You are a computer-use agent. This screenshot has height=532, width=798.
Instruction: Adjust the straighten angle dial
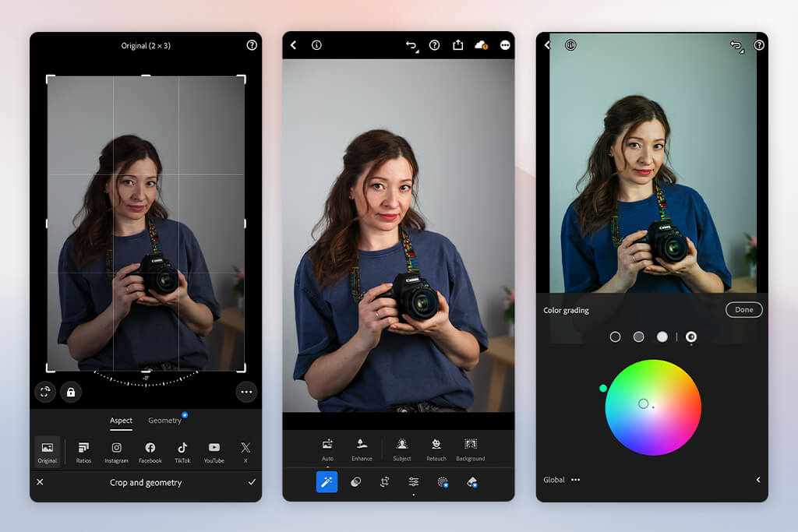(146, 379)
